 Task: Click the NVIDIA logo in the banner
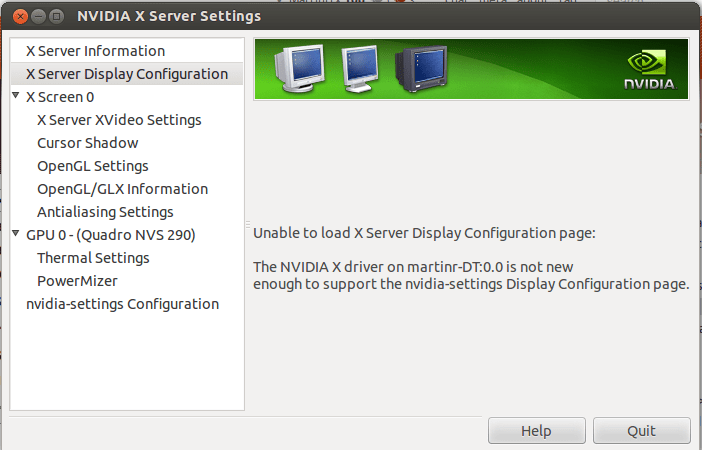647,71
